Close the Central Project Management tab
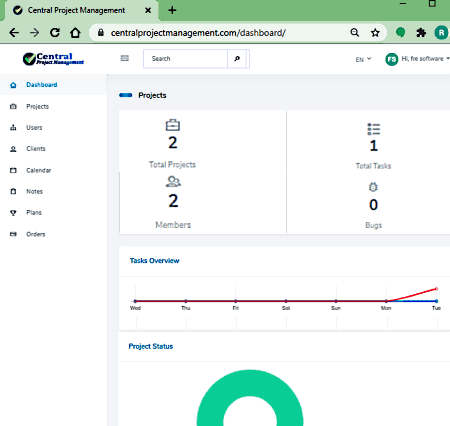Viewport: 450px width, 426px height. click(x=148, y=10)
